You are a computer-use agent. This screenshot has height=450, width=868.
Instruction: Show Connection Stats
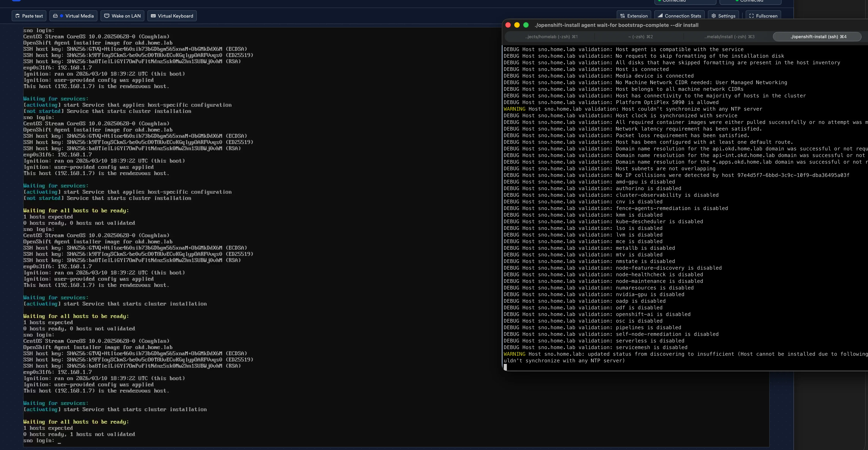pyautogui.click(x=679, y=16)
